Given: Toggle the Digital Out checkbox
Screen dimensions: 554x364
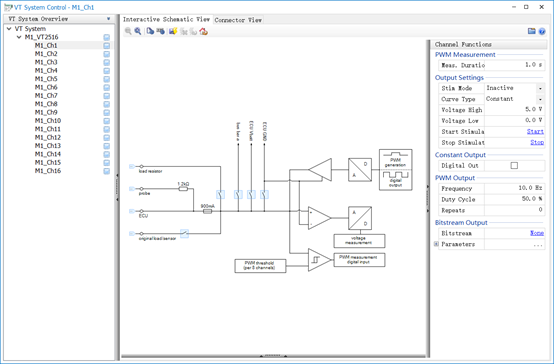Looking at the screenshot, I should [x=514, y=165].
